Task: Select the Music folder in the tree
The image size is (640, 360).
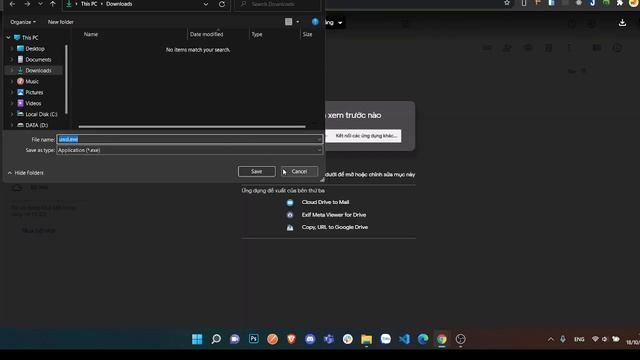Action: point(32,82)
